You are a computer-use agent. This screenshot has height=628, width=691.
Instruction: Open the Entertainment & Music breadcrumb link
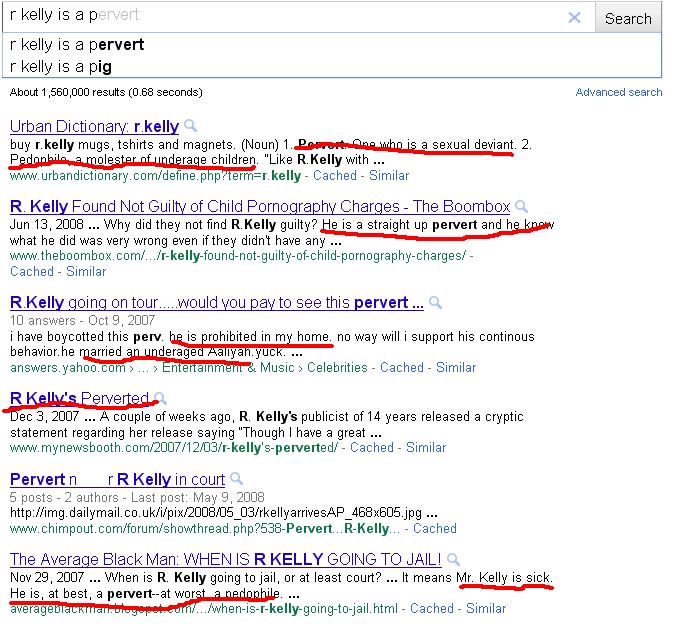pyautogui.click(x=228, y=368)
